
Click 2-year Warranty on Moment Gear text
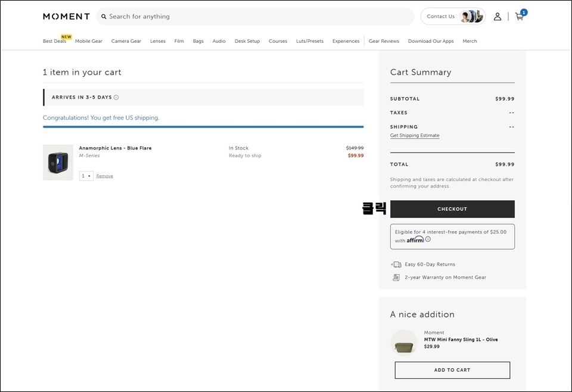point(446,278)
